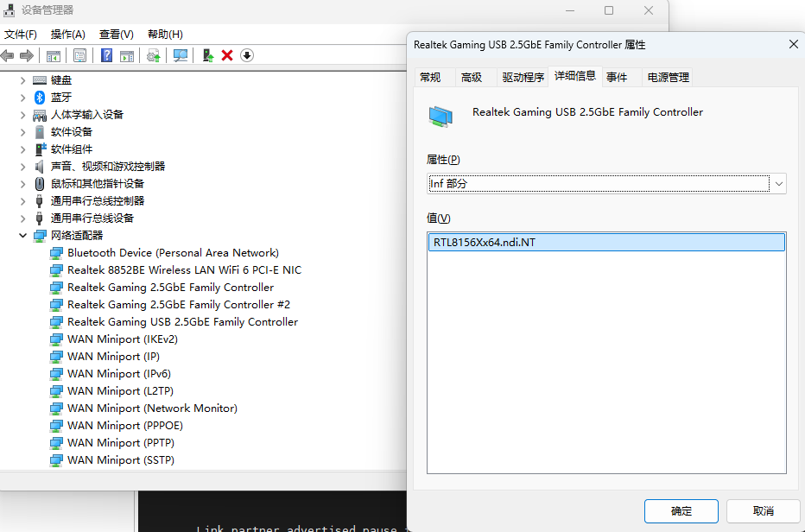Toggle the show/hide action pane toolbar icon
This screenshot has width=805, height=532.
pyautogui.click(x=127, y=55)
